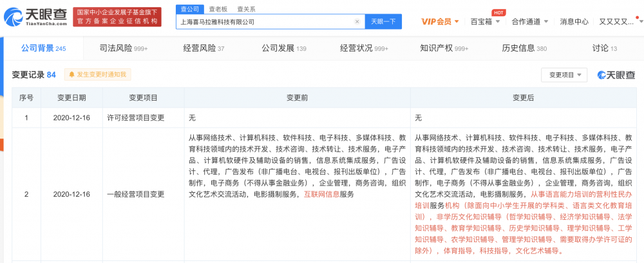Click highlighted 从事语言能力培训的营利性民办 text
The height and width of the screenshot is (263, 644).
pyautogui.click(x=581, y=194)
